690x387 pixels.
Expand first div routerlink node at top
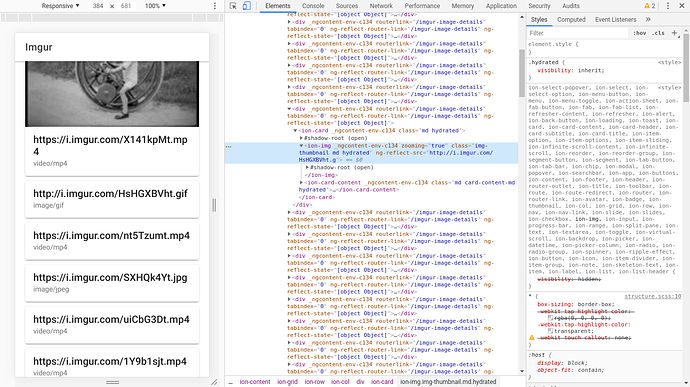tap(289, 22)
